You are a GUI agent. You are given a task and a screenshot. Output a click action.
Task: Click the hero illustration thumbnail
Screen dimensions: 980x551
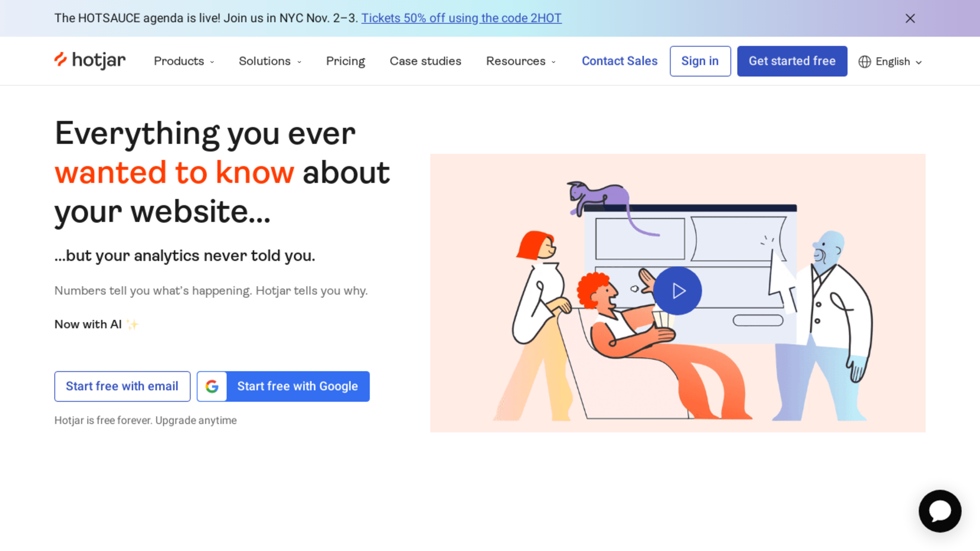coord(678,293)
